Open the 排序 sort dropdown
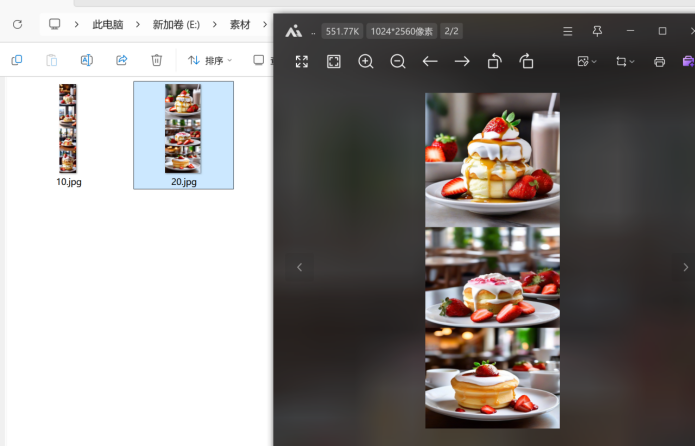Screen dimensions: 695x446 210,61
